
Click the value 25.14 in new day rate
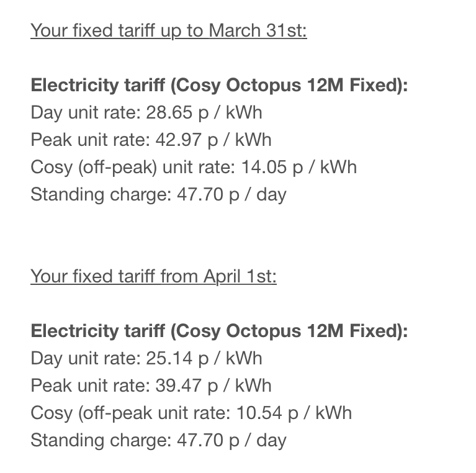point(169,359)
